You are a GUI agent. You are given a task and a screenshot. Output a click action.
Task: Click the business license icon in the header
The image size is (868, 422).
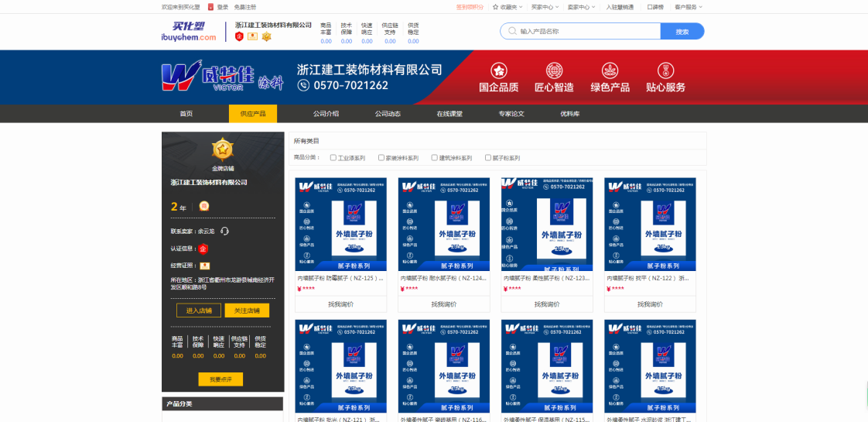tap(253, 36)
